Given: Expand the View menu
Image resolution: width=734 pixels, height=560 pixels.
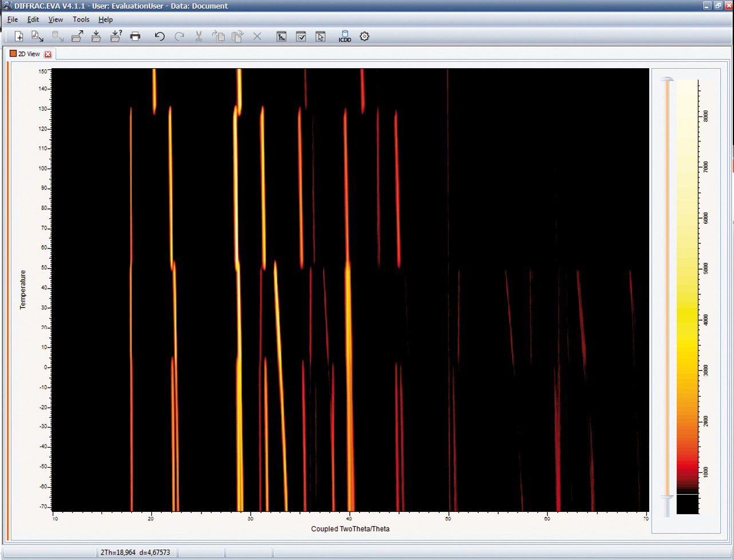Looking at the screenshot, I should (56, 19).
